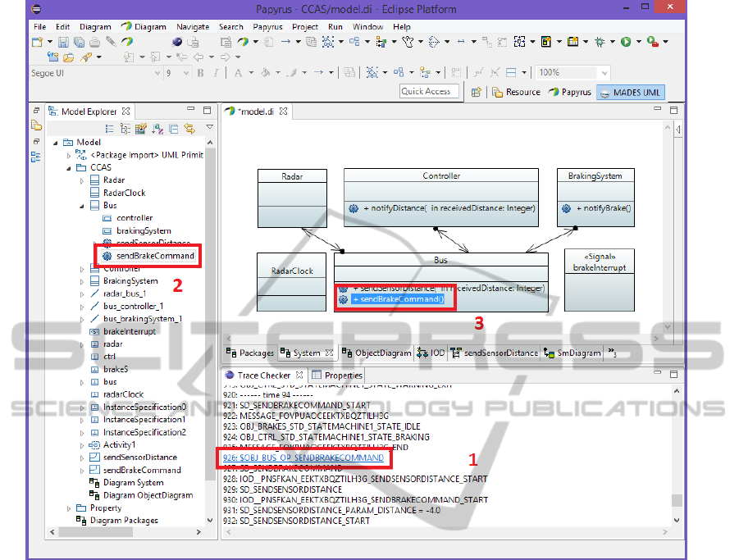This screenshot has height=560, width=739.
Task: Open the Navigate menu
Action: coord(193,27)
